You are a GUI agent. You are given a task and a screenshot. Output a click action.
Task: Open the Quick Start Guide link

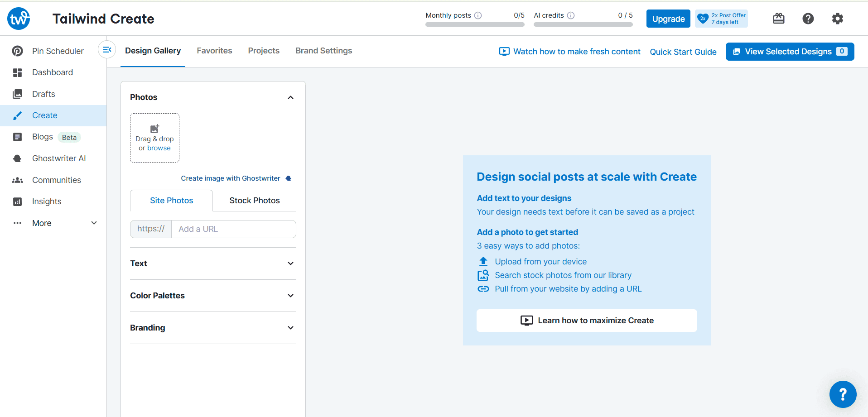coord(683,52)
